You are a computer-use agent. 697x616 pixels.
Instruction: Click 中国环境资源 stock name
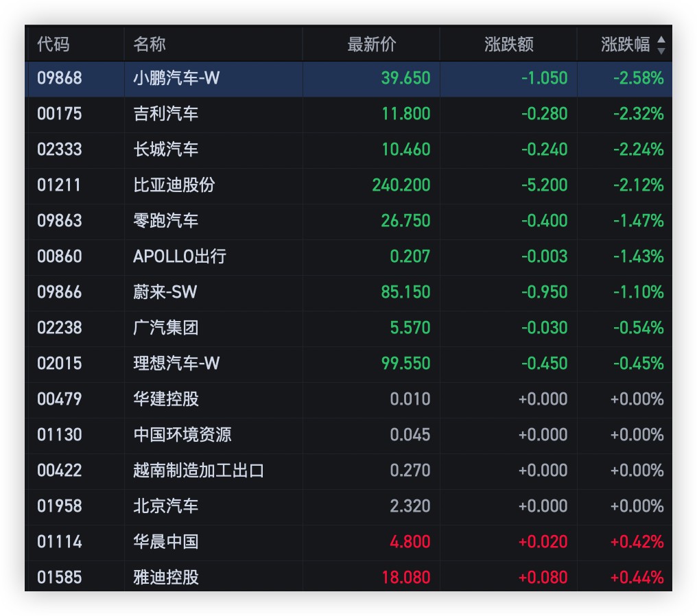coord(182,435)
